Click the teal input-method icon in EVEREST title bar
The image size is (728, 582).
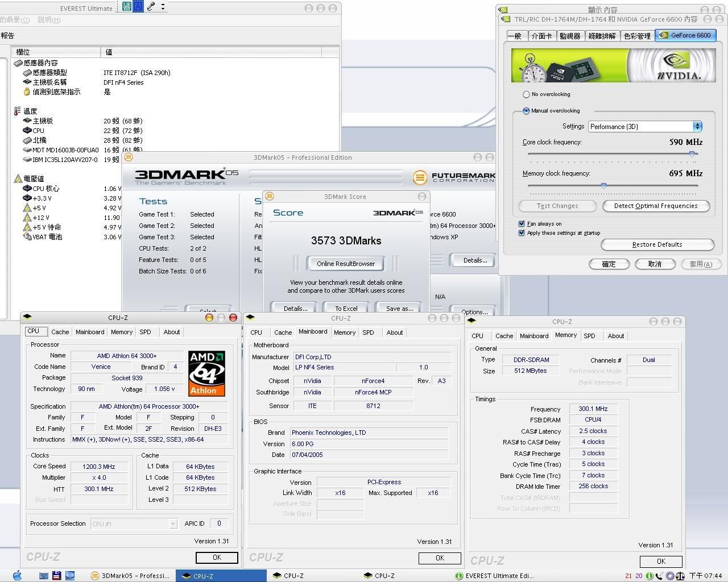126,7
